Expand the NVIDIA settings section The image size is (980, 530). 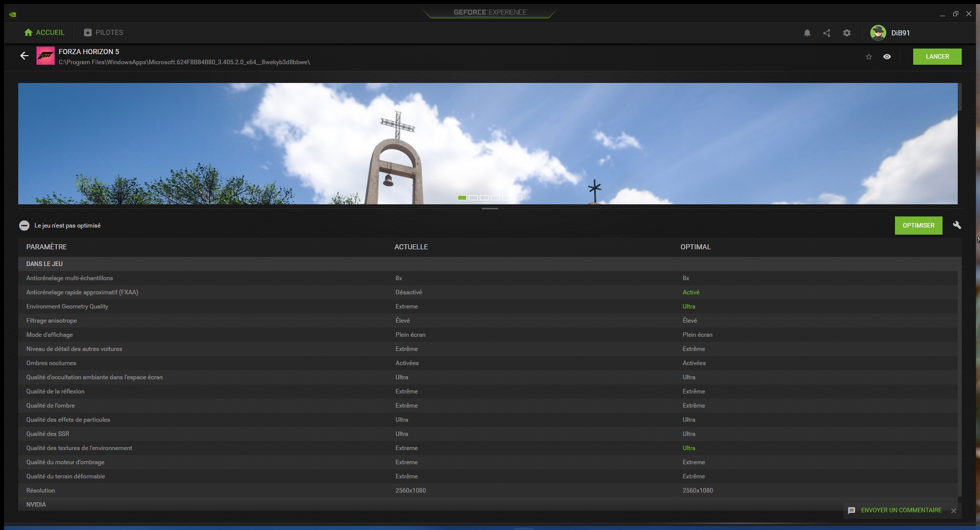tap(36, 504)
